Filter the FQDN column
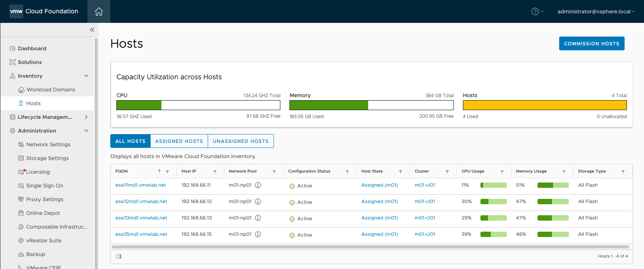This screenshot has width=644, height=269. (x=167, y=172)
